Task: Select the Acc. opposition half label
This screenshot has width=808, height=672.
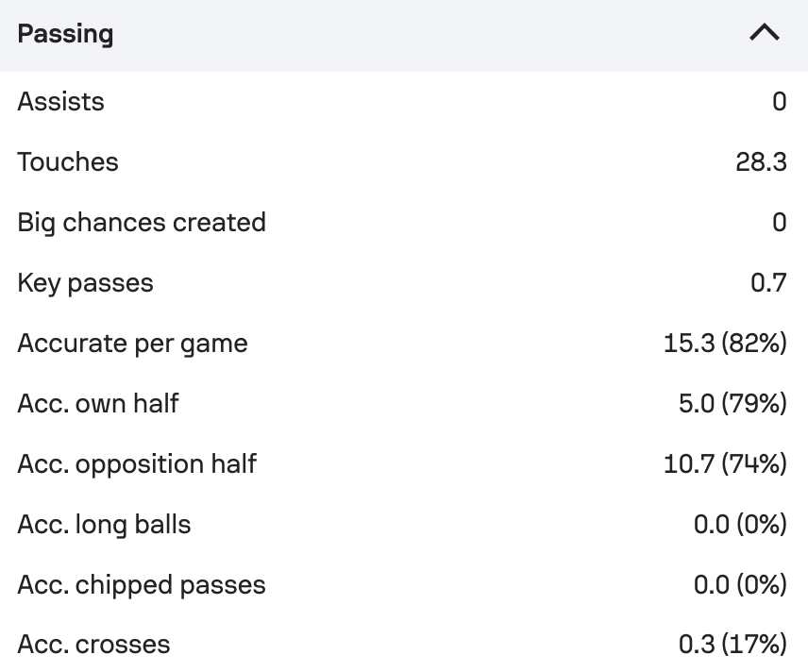Action: tap(137, 463)
